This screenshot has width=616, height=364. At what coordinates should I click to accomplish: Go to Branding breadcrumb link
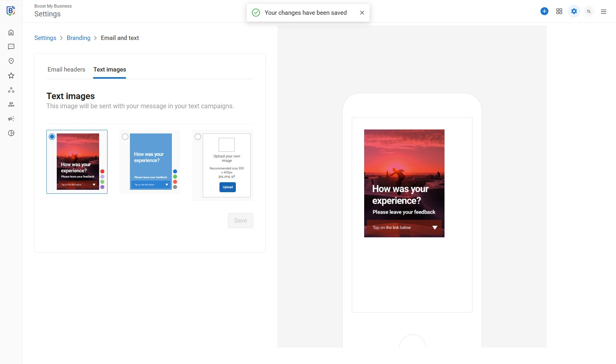coord(78,38)
